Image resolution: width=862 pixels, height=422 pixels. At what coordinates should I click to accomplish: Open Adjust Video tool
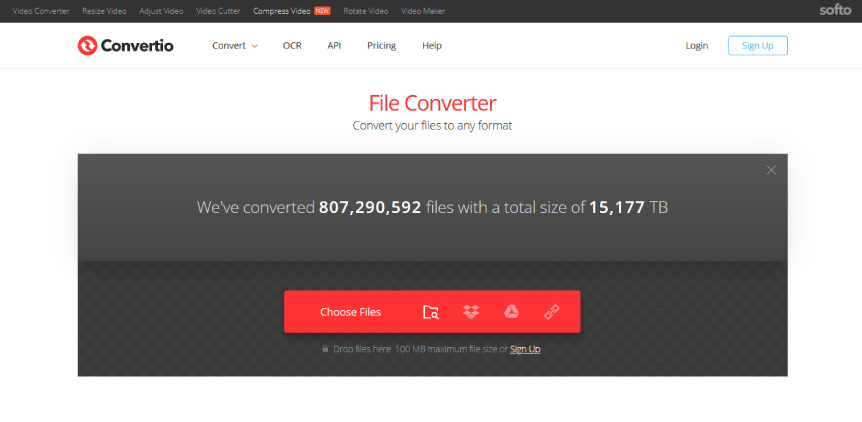click(161, 11)
